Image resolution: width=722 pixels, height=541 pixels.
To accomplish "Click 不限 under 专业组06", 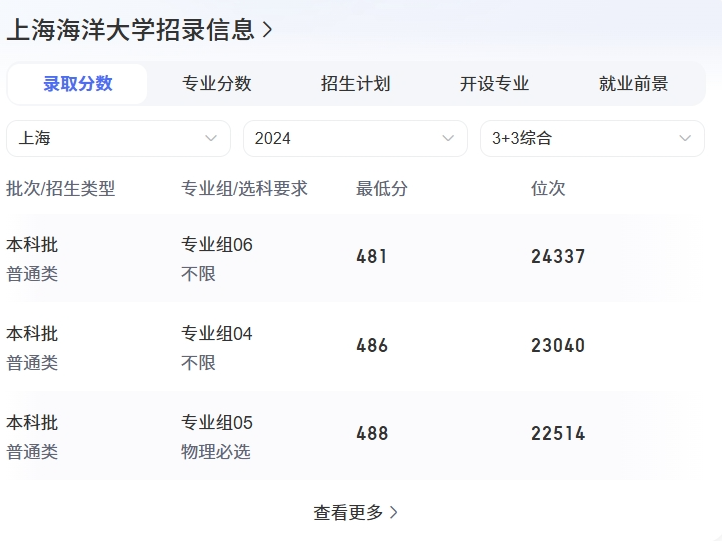I will point(198,274).
